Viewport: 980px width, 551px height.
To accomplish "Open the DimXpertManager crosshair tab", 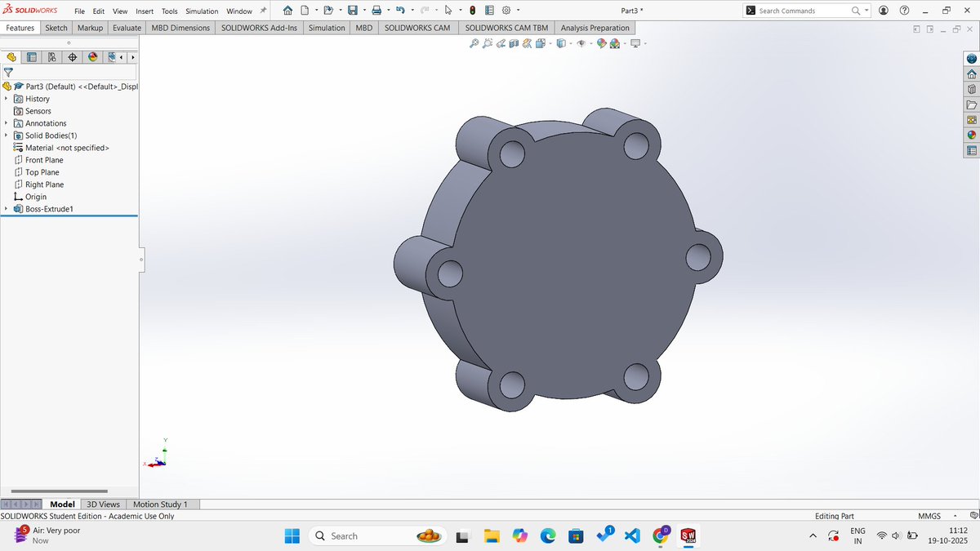I will coord(73,57).
